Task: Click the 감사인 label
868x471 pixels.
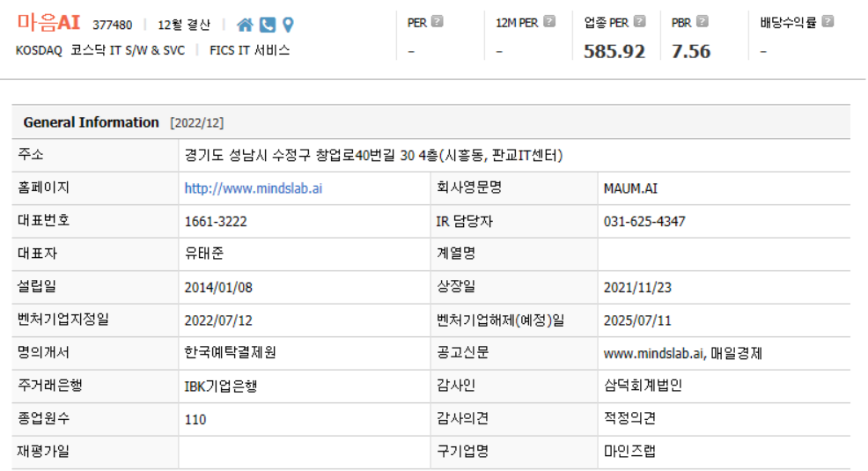Action: [456, 386]
